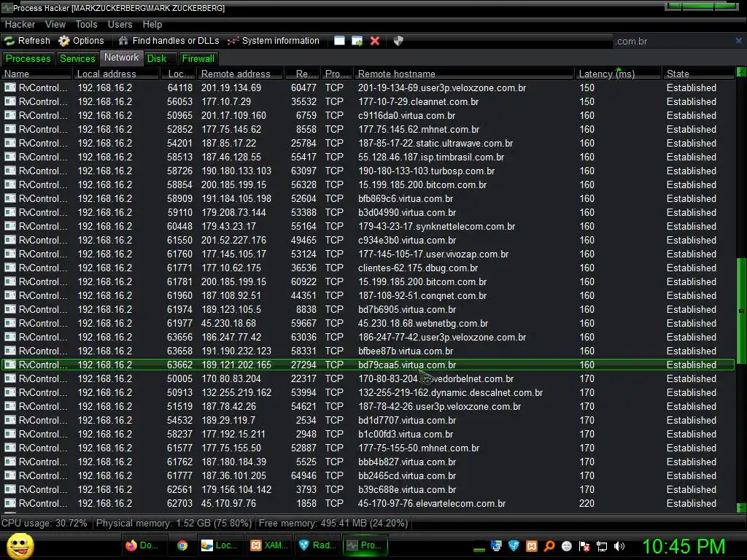Click the RvControl icon for local port 64118 row
Viewport: 747px width, 560px height.
point(10,87)
